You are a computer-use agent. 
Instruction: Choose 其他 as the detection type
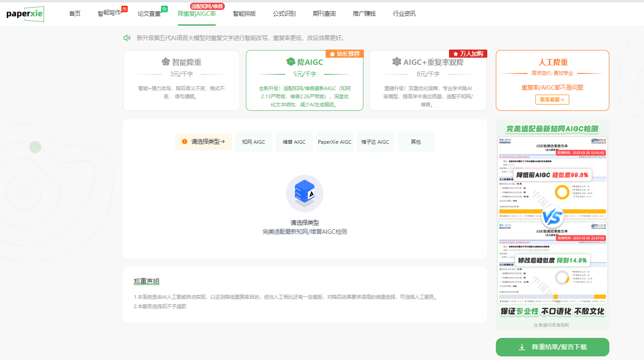tap(416, 142)
